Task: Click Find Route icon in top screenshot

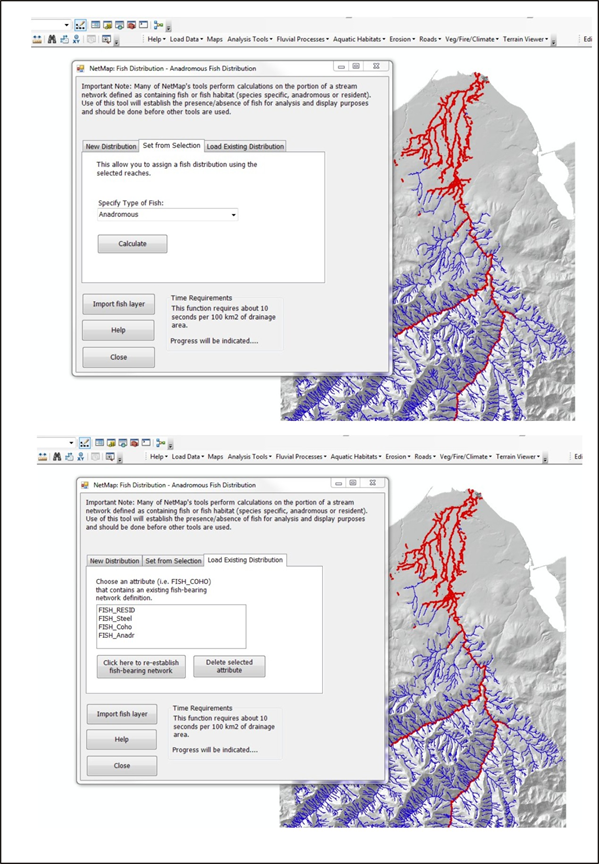Action: 64,39
